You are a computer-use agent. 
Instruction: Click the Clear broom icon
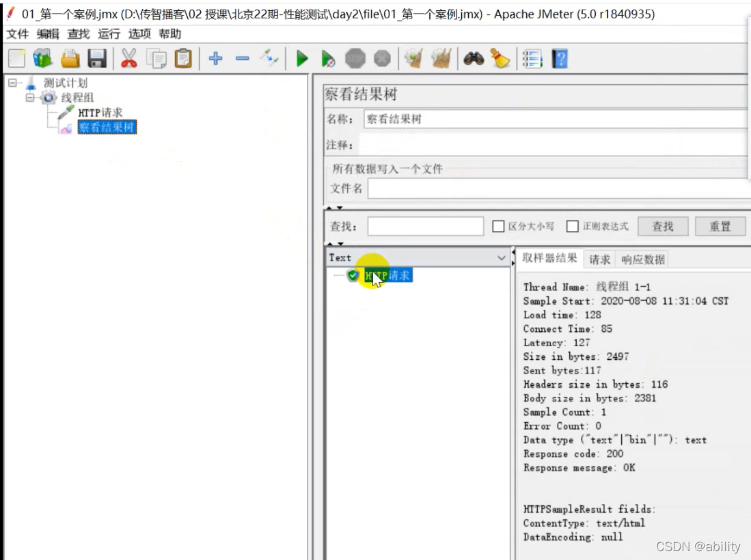(x=414, y=59)
